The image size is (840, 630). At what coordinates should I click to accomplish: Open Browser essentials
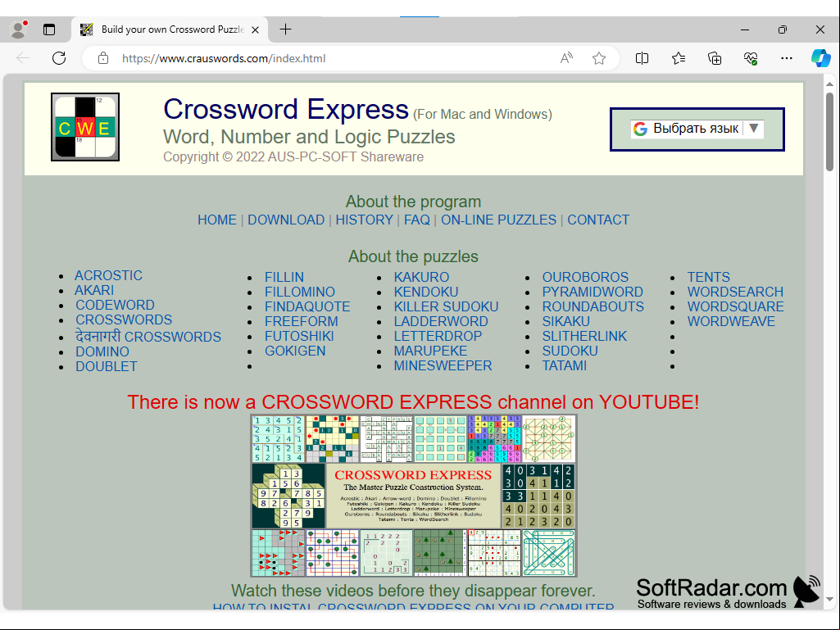[751, 58]
